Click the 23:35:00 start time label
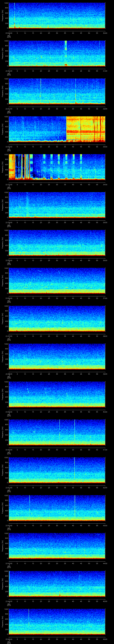Screen dimensions: 114x644 point(9,260)
